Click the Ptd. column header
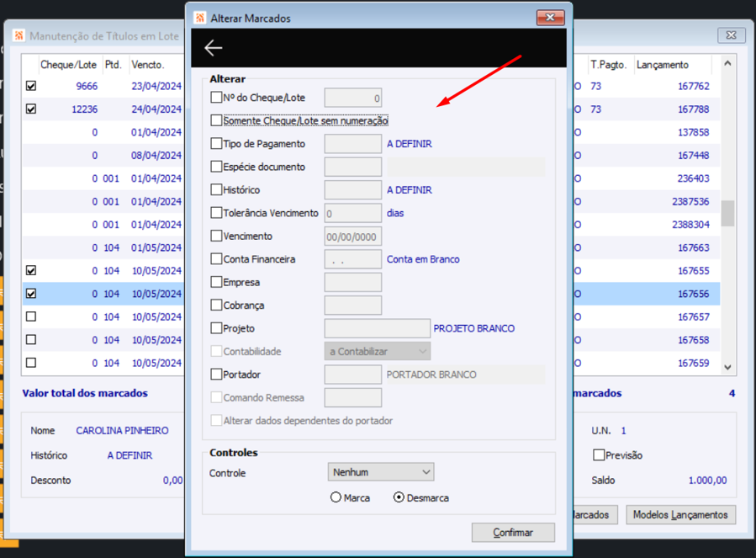The width and height of the screenshot is (756, 558). click(114, 65)
